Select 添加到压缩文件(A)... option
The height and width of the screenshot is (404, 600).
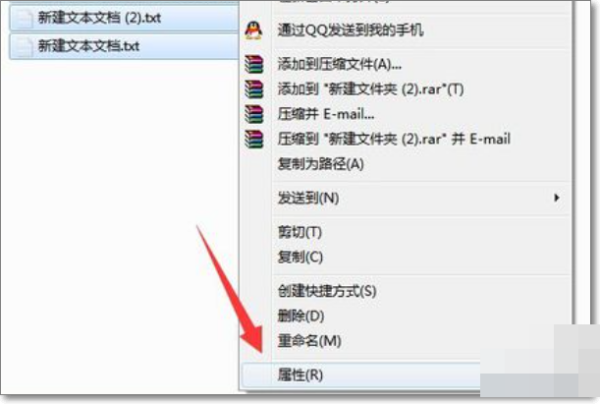point(339,64)
